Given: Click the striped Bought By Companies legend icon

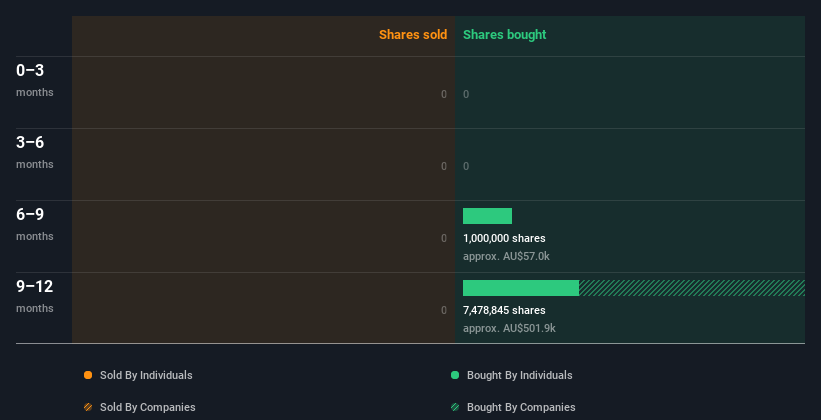Looking at the screenshot, I should (x=455, y=407).
